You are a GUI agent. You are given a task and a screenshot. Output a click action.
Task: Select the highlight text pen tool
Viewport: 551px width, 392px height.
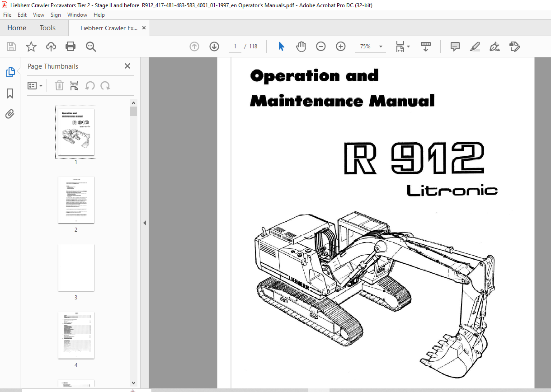(x=475, y=47)
